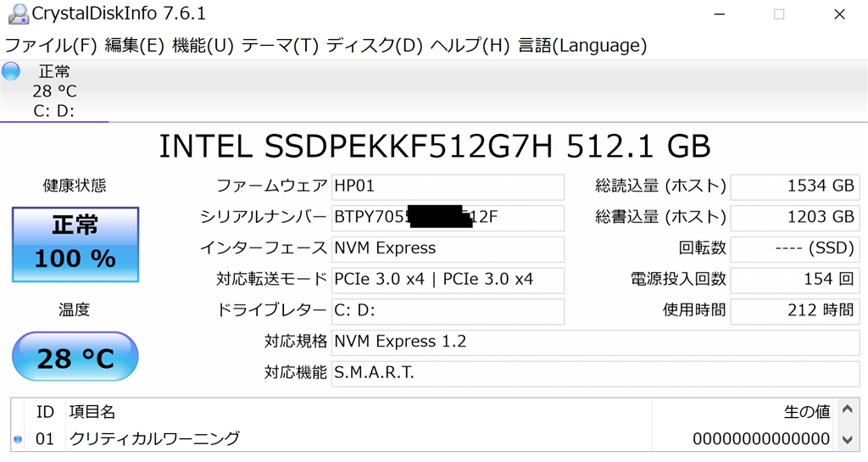The width and height of the screenshot is (868, 462).
Task: Open the ディスク(D) menu
Action: point(374,45)
